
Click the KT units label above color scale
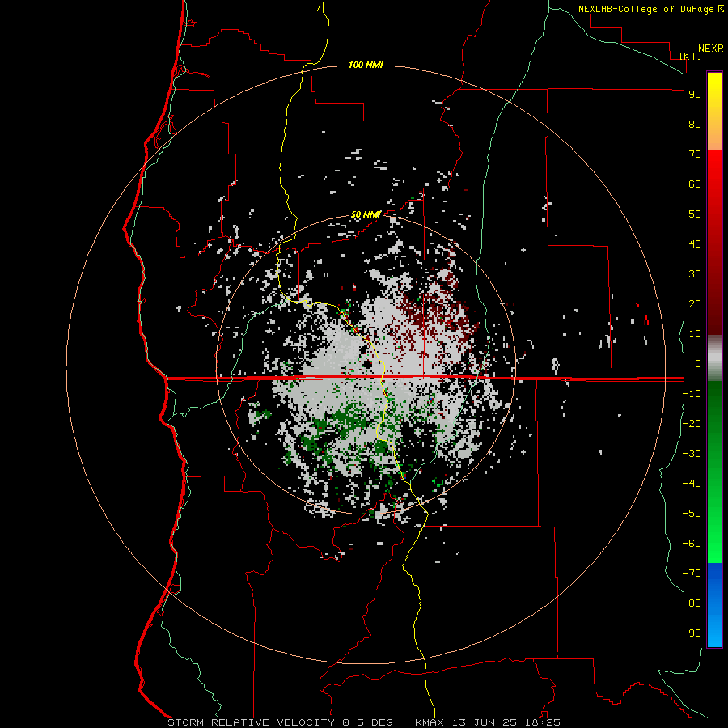coord(691,56)
